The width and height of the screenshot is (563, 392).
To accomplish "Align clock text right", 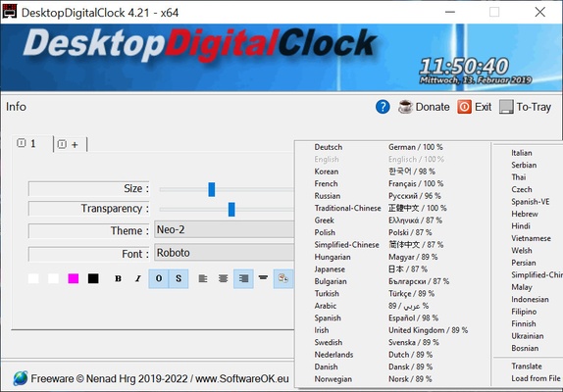I will pos(243,278).
